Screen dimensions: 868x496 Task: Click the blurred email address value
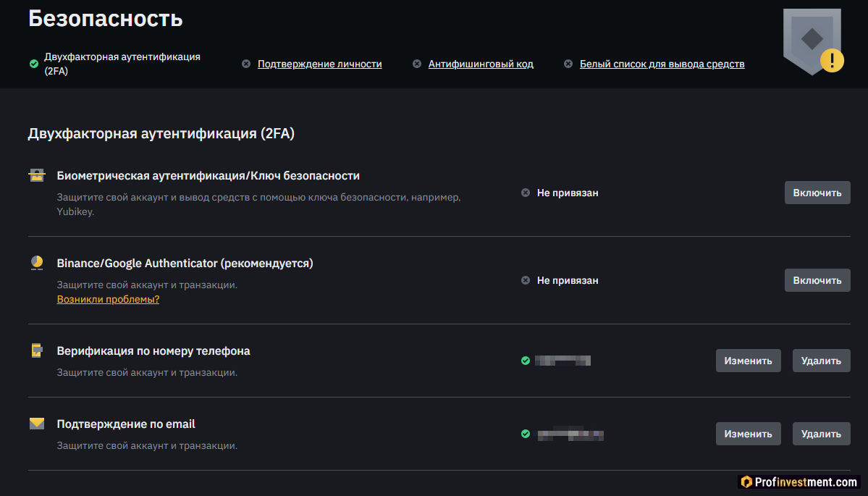pos(570,434)
